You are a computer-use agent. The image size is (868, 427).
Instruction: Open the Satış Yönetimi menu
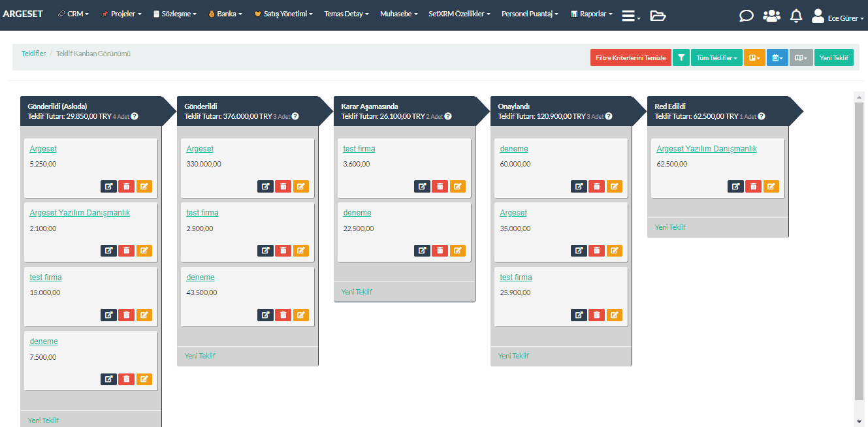(x=283, y=14)
